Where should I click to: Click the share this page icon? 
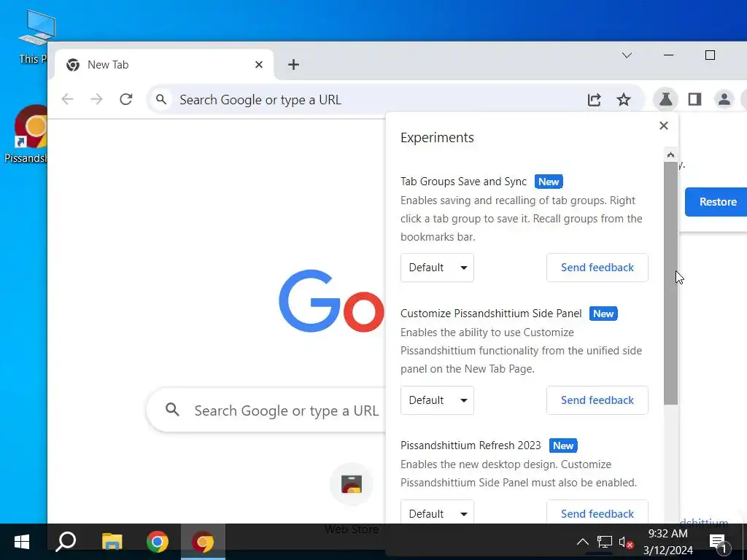[x=594, y=99]
